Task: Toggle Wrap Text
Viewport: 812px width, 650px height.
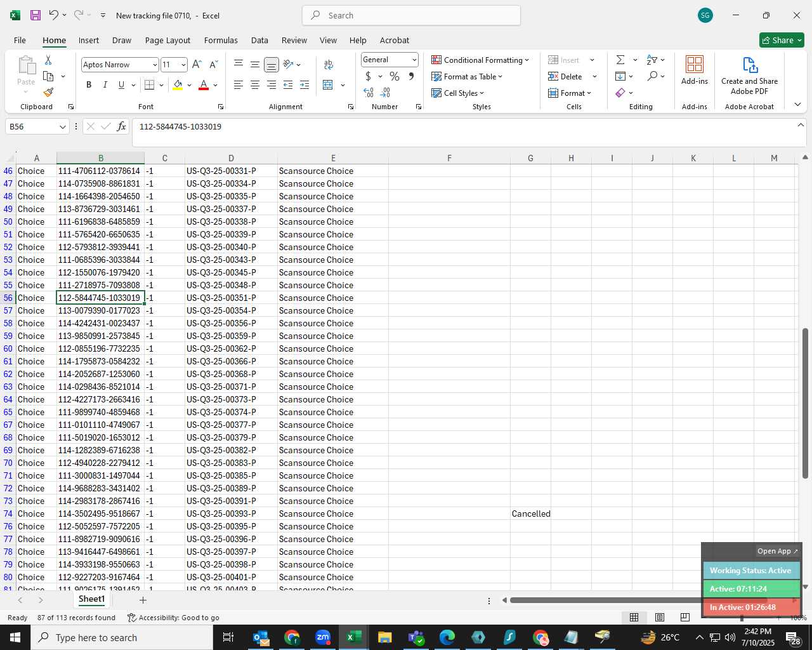Action: point(329,65)
